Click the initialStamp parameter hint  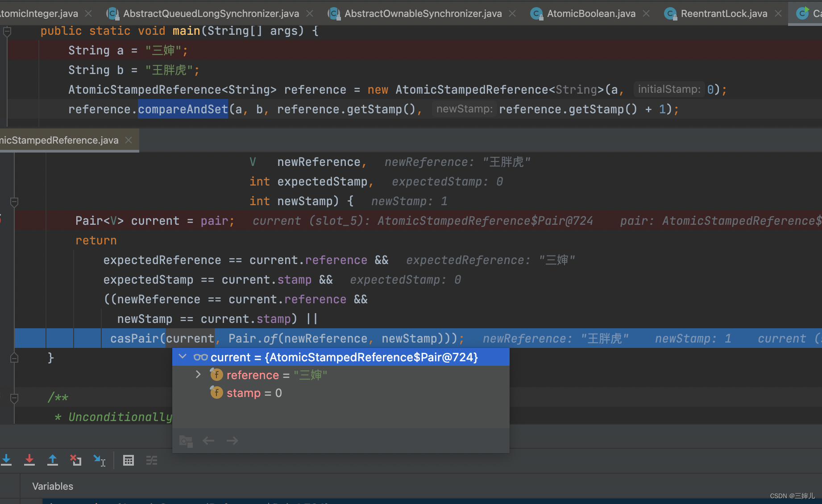coord(669,89)
